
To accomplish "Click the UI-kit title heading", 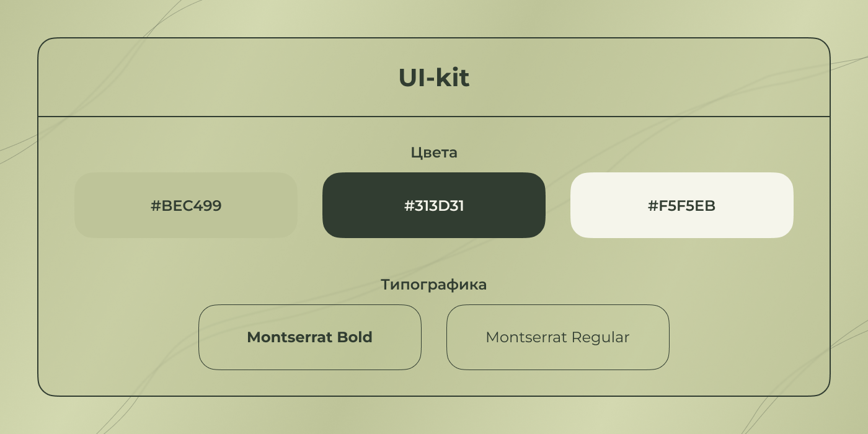I will click(x=433, y=78).
